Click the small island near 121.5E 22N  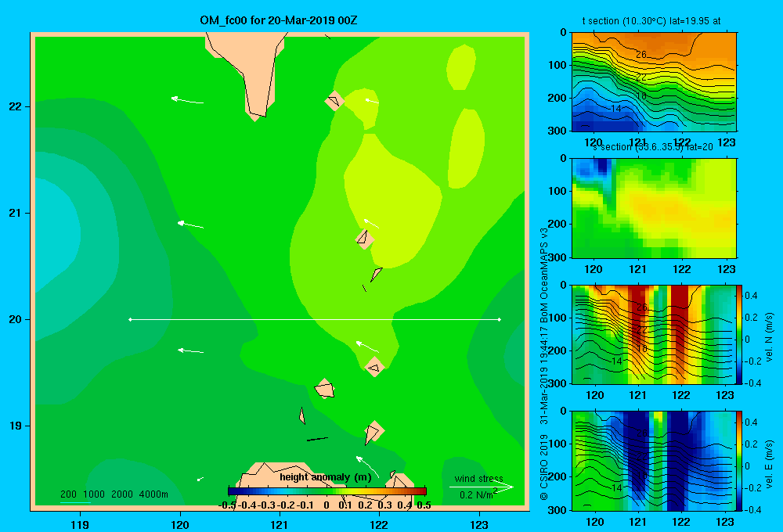point(334,100)
